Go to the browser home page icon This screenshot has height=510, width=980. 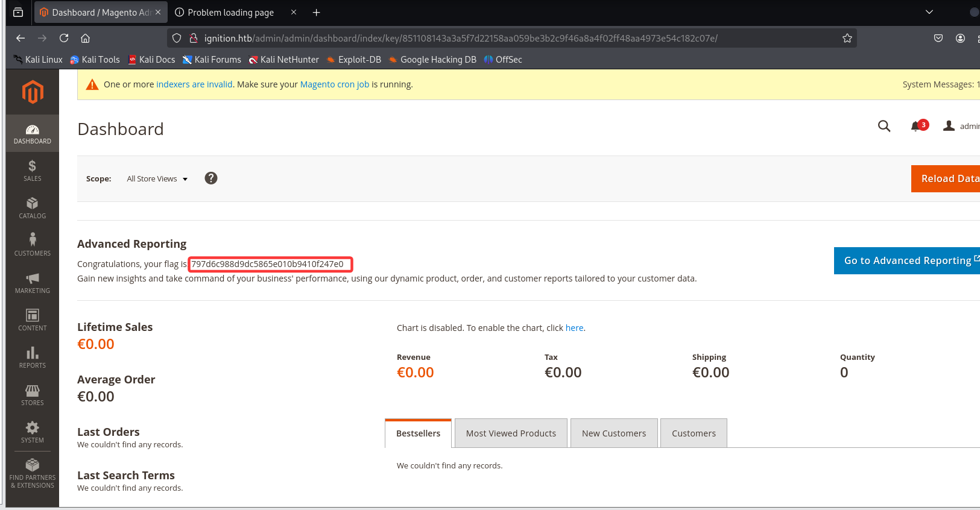pos(86,38)
